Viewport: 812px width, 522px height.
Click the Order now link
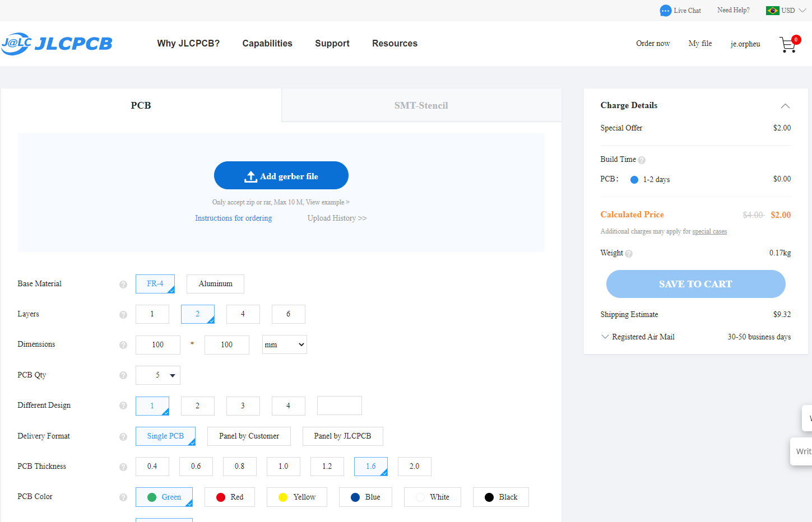[x=653, y=44]
